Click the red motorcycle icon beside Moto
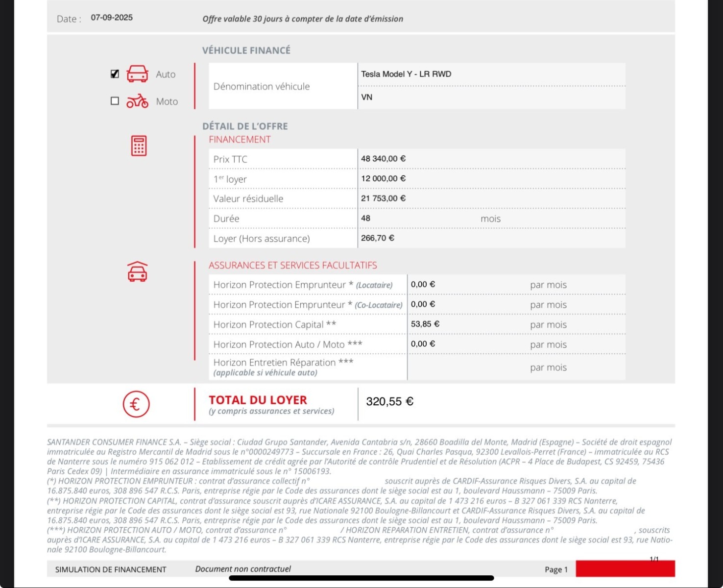Image resolution: width=723 pixels, height=588 pixels. (138, 101)
